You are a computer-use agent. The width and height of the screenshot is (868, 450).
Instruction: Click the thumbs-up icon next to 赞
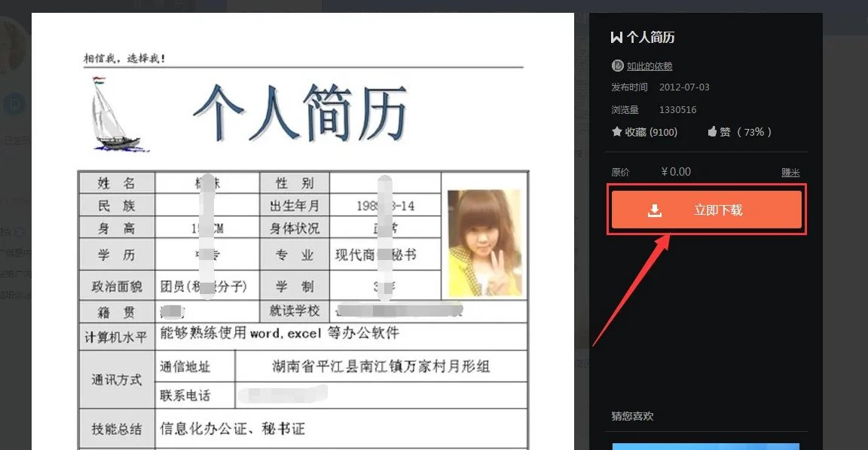[x=712, y=131]
